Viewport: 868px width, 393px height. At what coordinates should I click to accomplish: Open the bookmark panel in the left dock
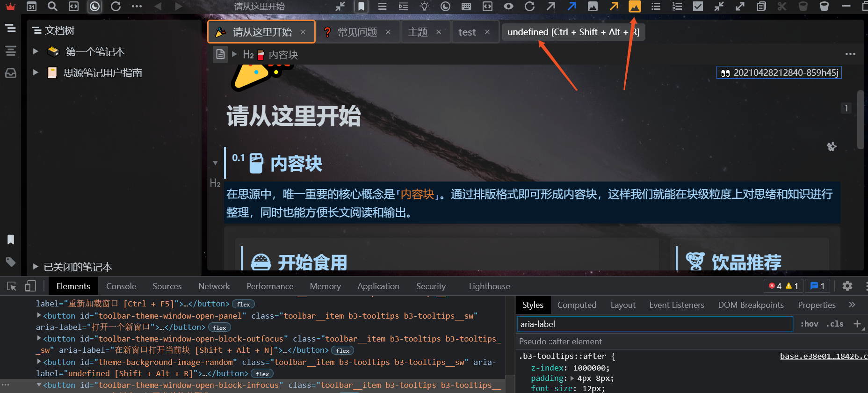click(11, 240)
